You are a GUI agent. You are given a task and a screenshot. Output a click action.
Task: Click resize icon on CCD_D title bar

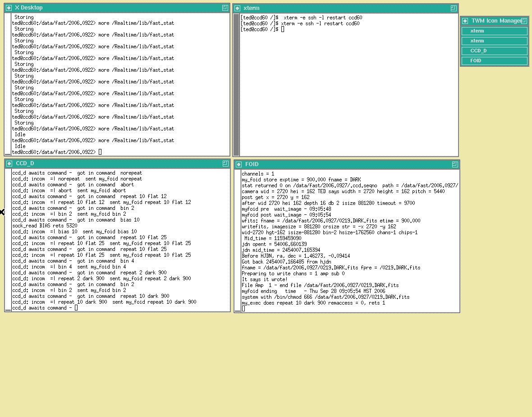click(225, 163)
